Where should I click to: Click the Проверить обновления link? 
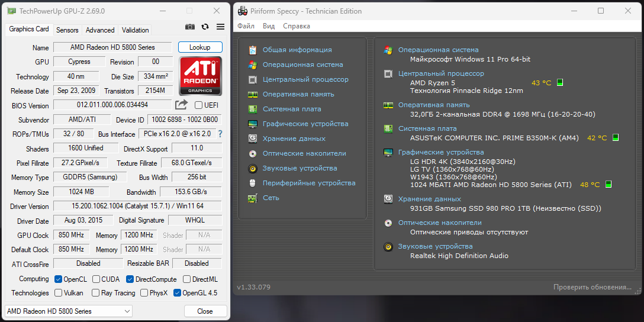click(x=593, y=287)
